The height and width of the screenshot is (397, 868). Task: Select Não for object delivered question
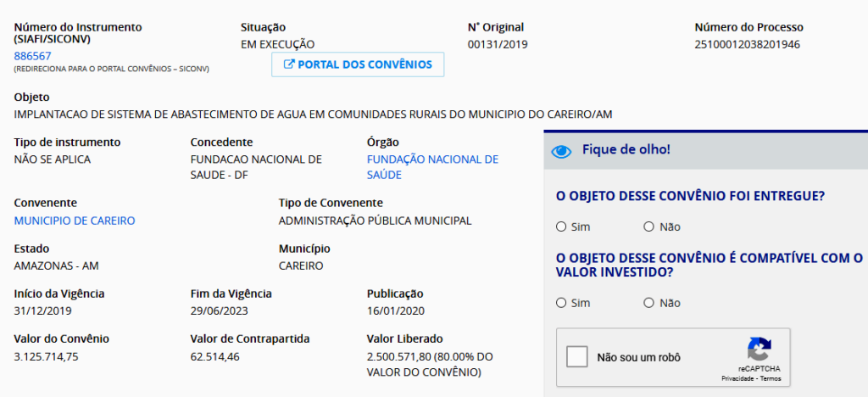(649, 226)
